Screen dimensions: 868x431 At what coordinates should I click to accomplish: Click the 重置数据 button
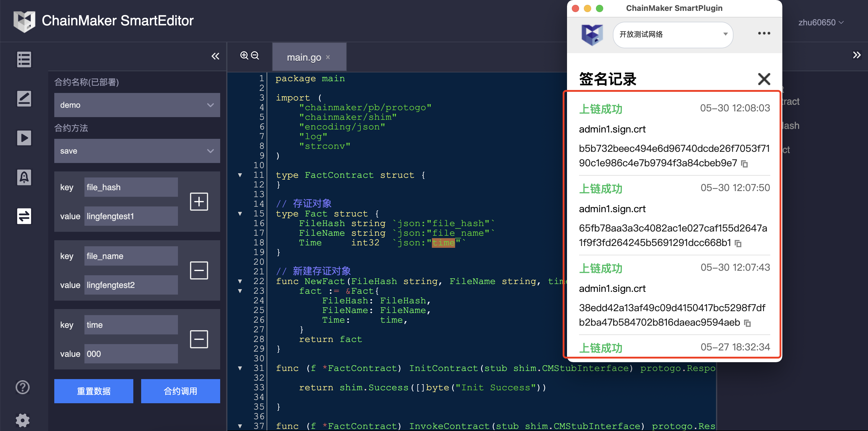pyautogui.click(x=94, y=391)
